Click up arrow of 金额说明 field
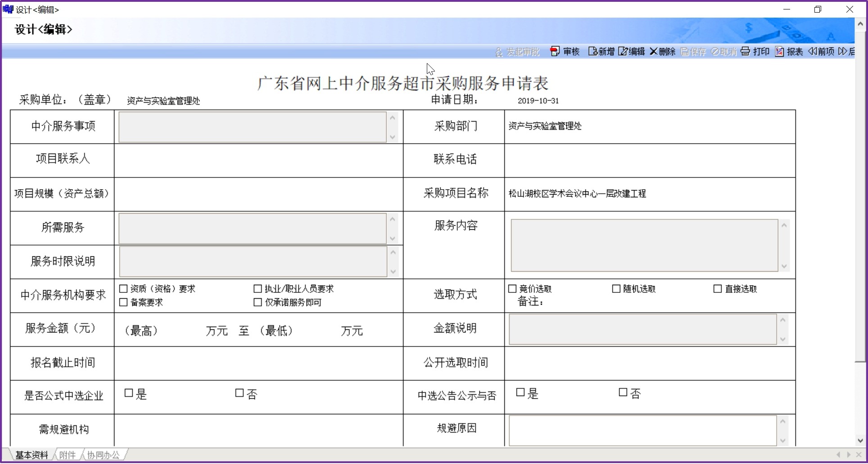Viewport: 868px width, 464px height. point(783,320)
